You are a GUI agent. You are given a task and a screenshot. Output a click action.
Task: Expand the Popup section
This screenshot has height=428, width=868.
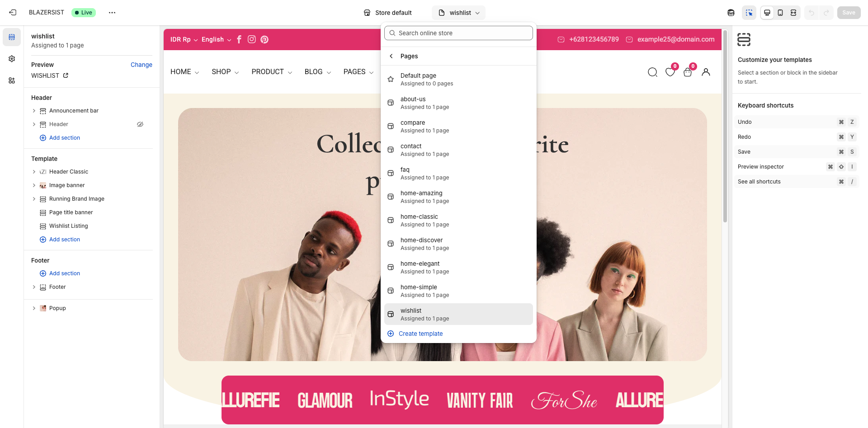click(34, 308)
